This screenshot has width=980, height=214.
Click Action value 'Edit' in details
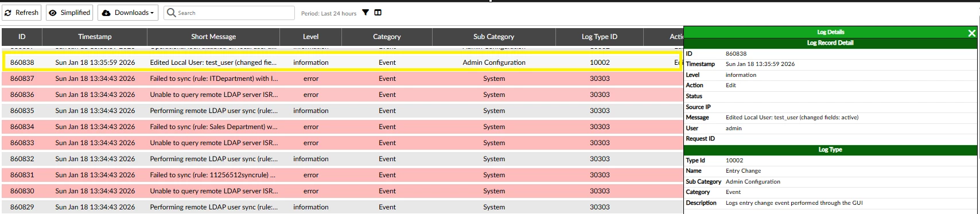pos(730,85)
